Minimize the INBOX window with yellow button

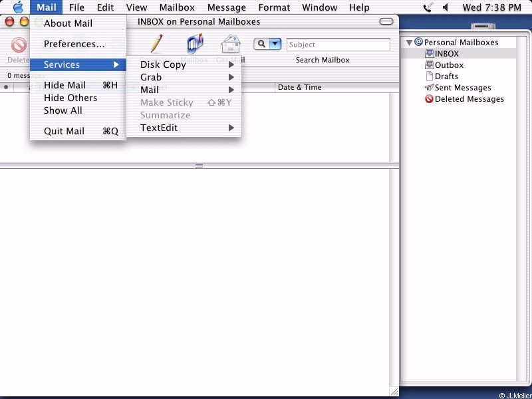[x=25, y=22]
